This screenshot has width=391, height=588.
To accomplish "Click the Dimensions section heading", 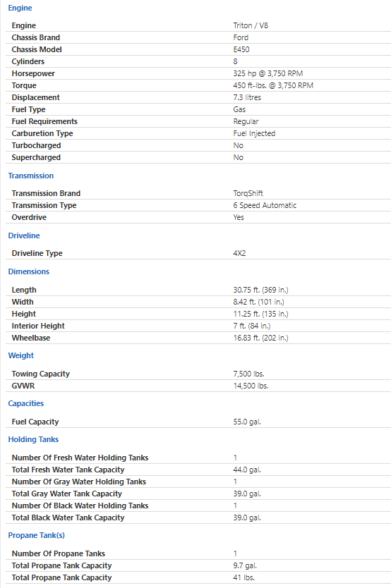I will [x=28, y=271].
